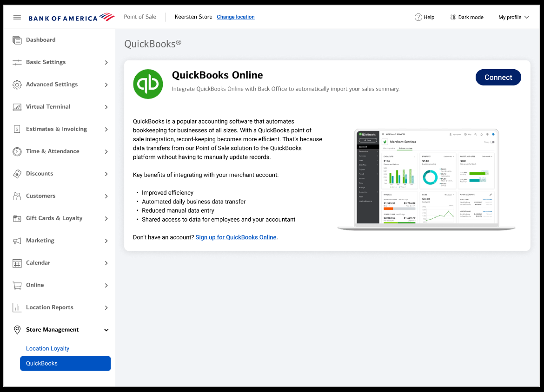Viewport: 544px width, 392px height.
Task: Click the green QuickBooks logo
Action: tap(148, 84)
